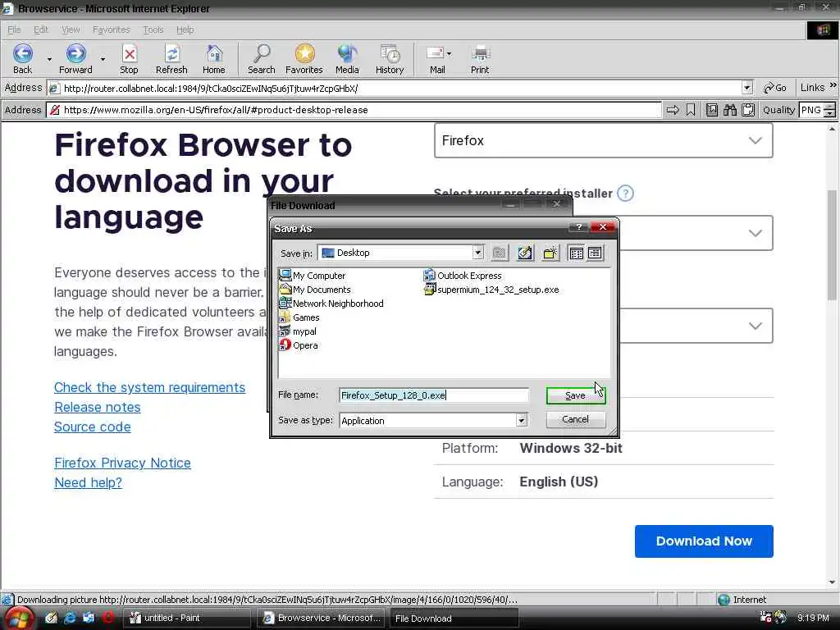This screenshot has height=630, width=840.
Task: Open the Back button dropdown arrow
Action: (49, 59)
